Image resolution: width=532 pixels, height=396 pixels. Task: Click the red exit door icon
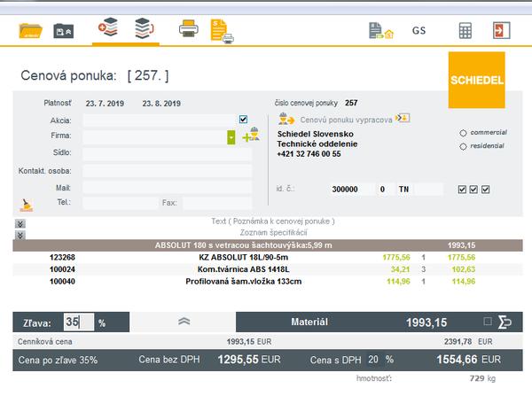coord(502,30)
